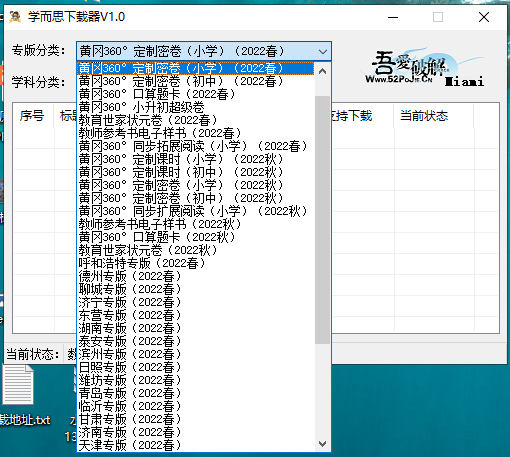Pick 黄冈360° 口算题卡（2022春）

196,94
